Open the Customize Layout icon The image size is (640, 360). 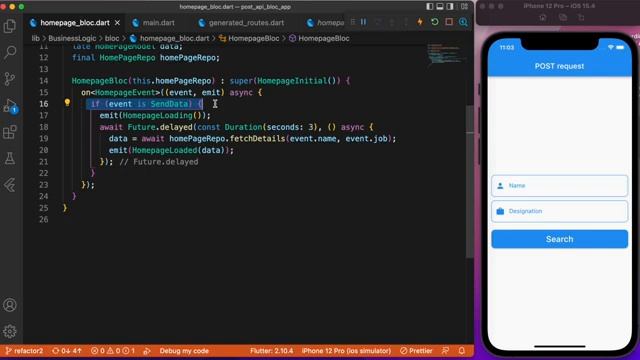tap(464, 7)
